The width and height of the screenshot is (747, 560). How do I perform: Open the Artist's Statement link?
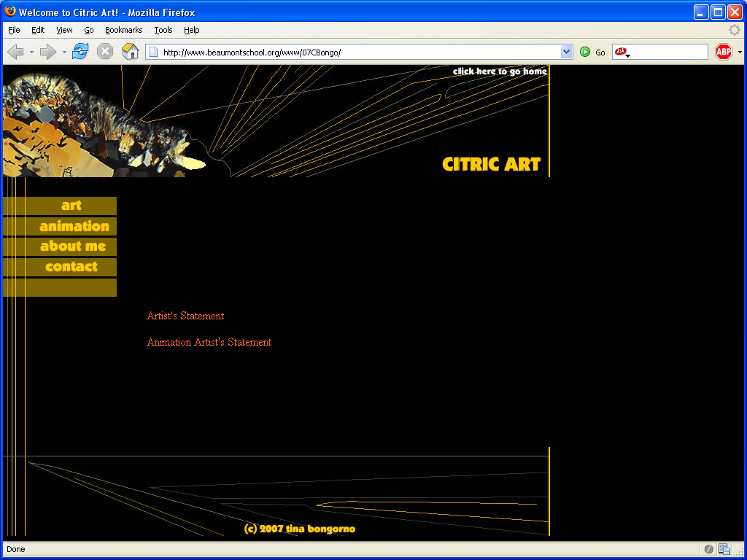click(x=185, y=316)
